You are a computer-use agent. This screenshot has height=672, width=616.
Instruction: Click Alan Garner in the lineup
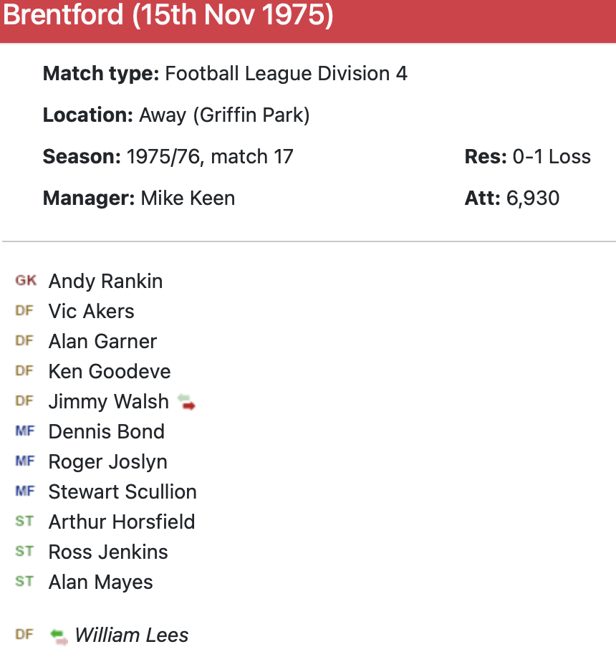[102, 341]
